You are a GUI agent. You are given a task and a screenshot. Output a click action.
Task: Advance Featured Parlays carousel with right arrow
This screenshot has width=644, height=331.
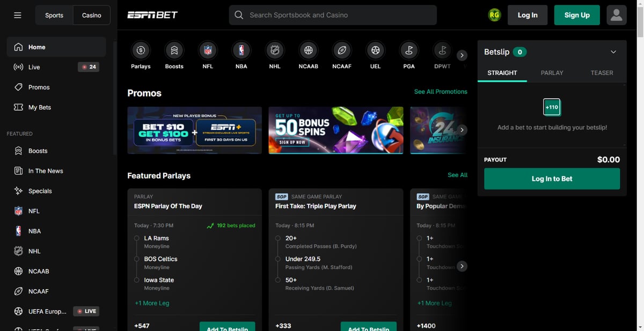[x=462, y=266]
